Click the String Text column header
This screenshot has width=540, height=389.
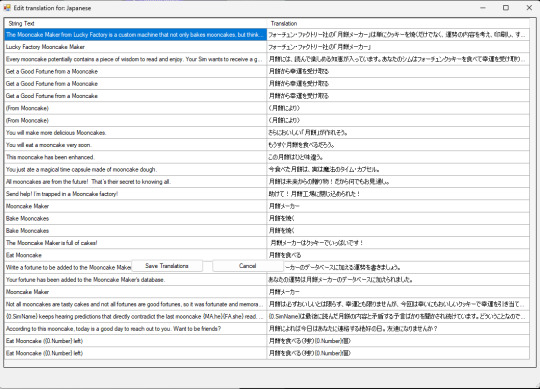coord(136,23)
